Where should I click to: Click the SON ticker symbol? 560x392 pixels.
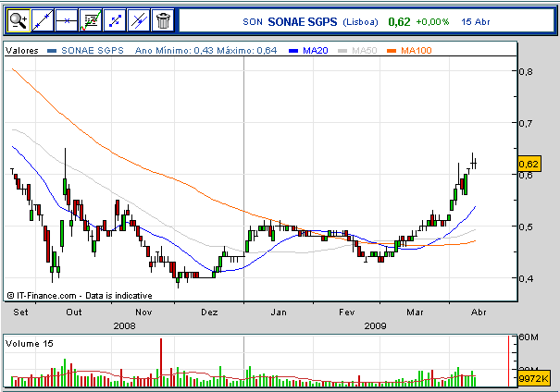tap(253, 22)
